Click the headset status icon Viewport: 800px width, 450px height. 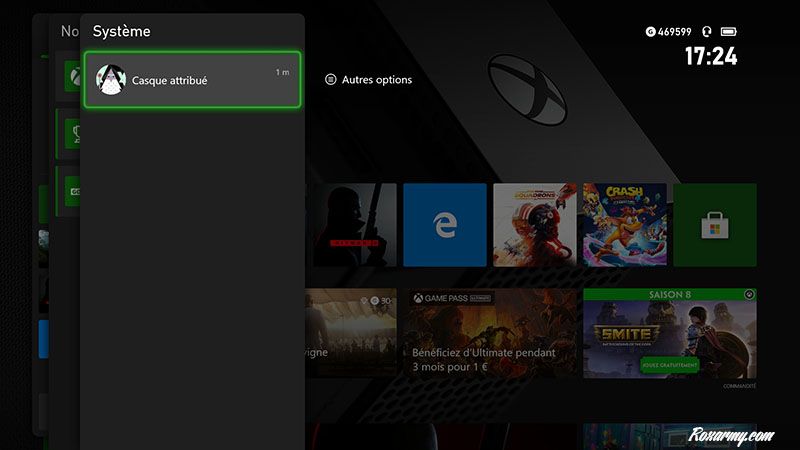[x=708, y=32]
